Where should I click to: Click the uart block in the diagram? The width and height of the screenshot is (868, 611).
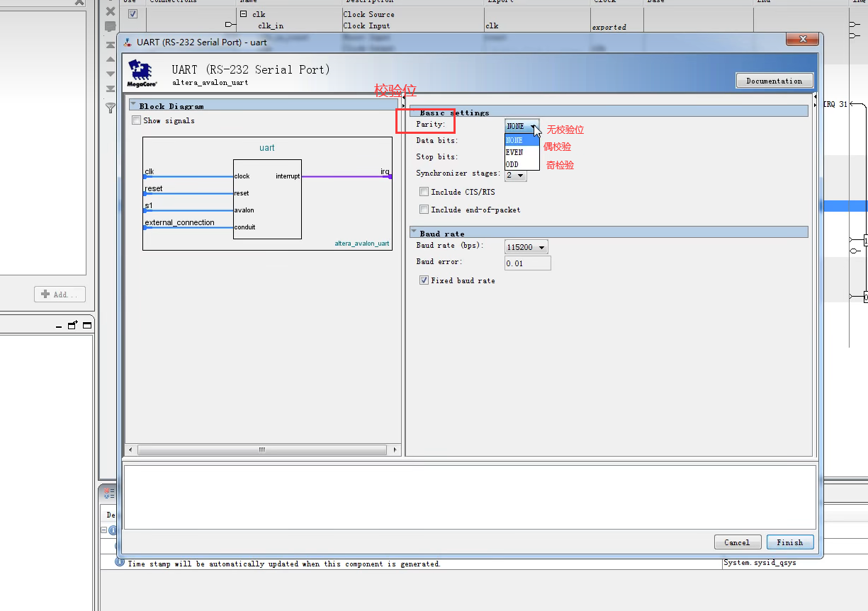tap(267, 200)
